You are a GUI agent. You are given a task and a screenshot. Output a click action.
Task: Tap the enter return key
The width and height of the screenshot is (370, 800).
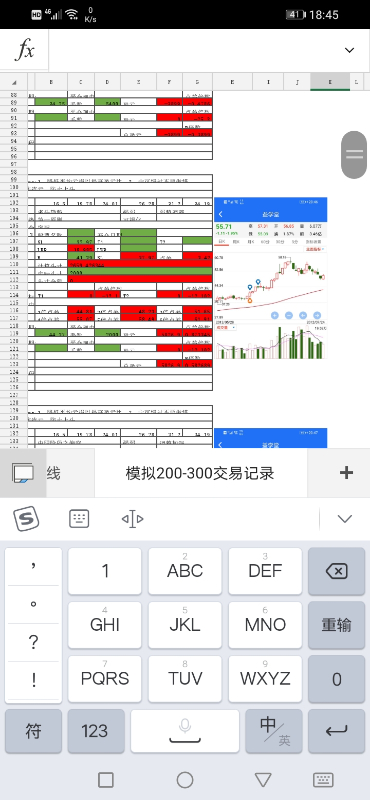coord(336,731)
